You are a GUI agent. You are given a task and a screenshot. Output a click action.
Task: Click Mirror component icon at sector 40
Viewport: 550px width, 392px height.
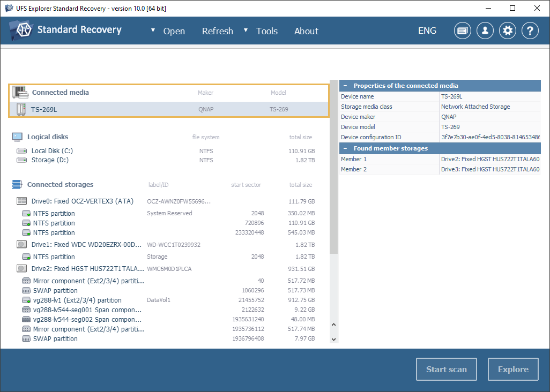[x=26, y=281]
